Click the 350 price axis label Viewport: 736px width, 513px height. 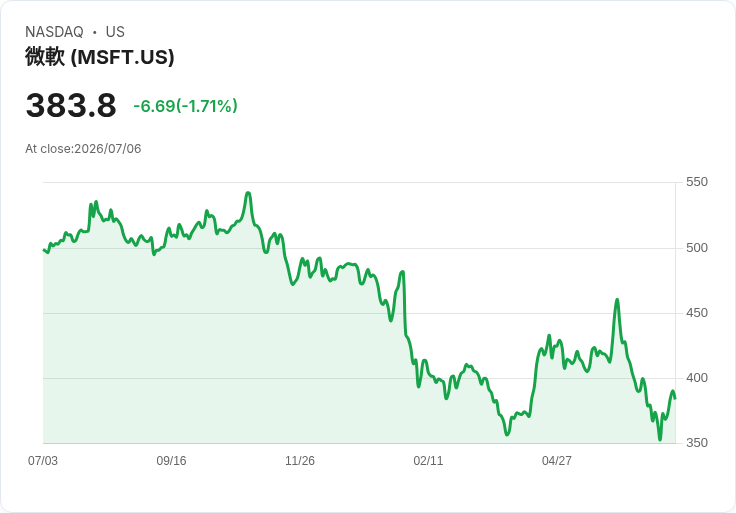point(697,443)
